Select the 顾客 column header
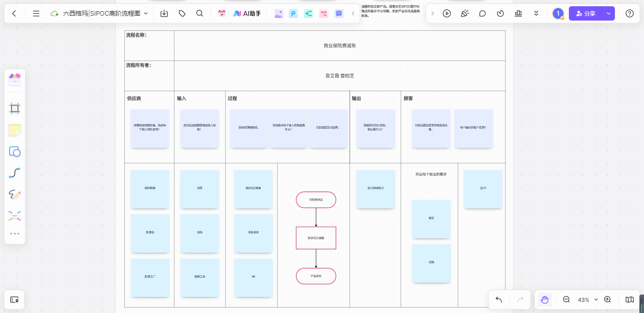The width and height of the screenshot is (644, 313). click(408, 98)
